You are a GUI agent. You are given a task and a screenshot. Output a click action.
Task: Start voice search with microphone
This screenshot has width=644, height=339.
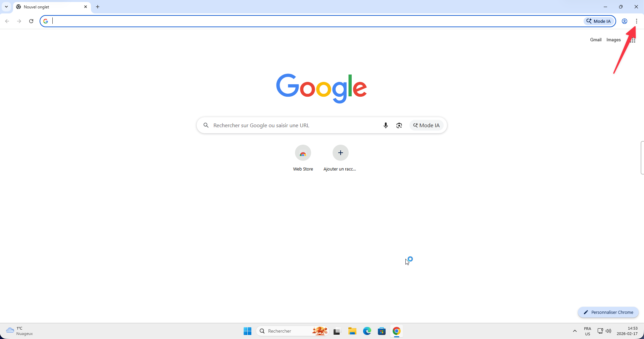tap(386, 125)
